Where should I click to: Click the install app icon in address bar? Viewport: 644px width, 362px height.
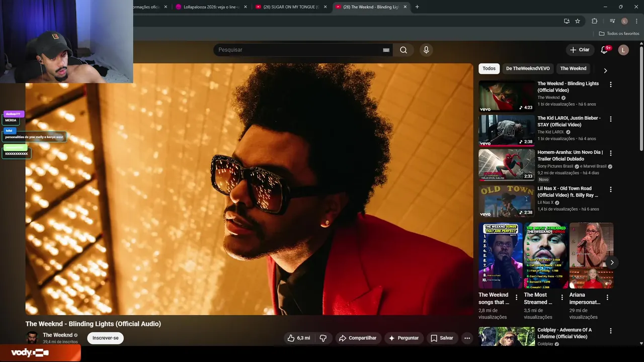[x=567, y=21]
